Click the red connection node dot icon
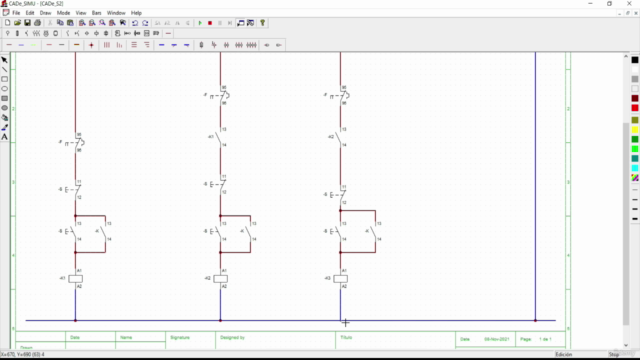Screen dimensions: 640x360 (91, 45)
